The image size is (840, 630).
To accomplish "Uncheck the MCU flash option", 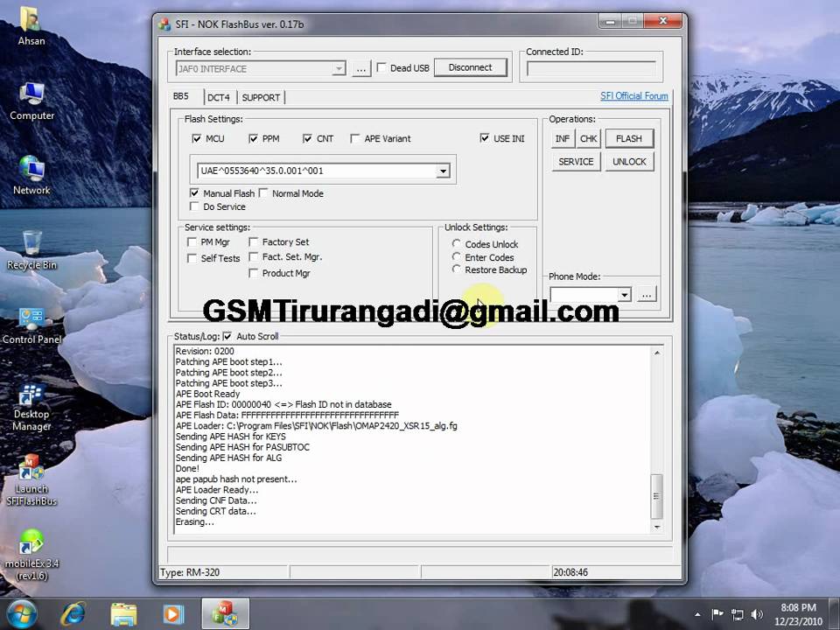I will click(x=196, y=138).
